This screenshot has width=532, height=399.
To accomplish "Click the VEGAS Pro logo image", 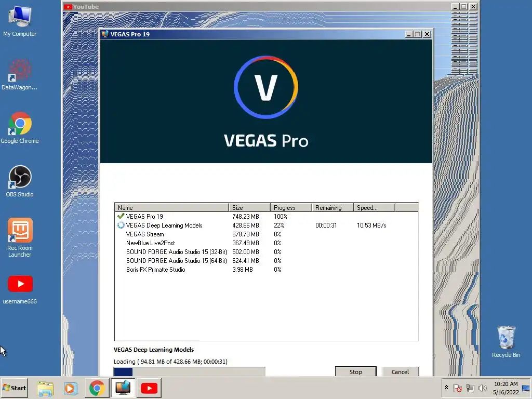I will pyautogui.click(x=266, y=101).
